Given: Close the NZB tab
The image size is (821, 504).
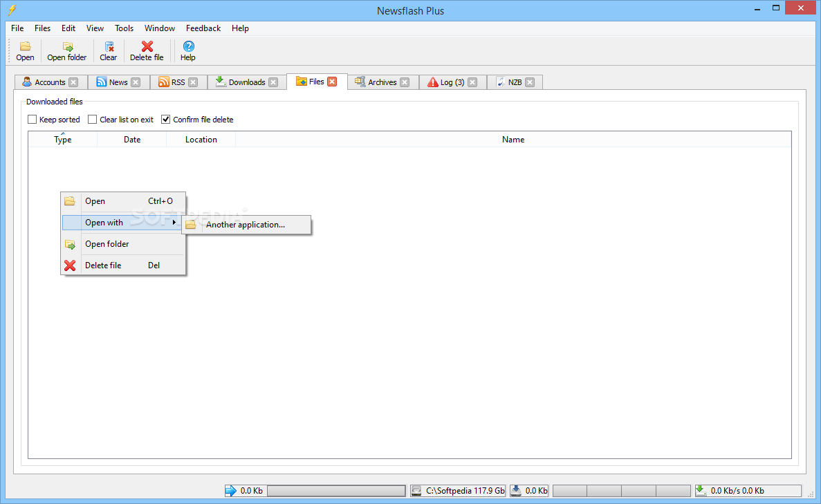Looking at the screenshot, I should [x=530, y=82].
